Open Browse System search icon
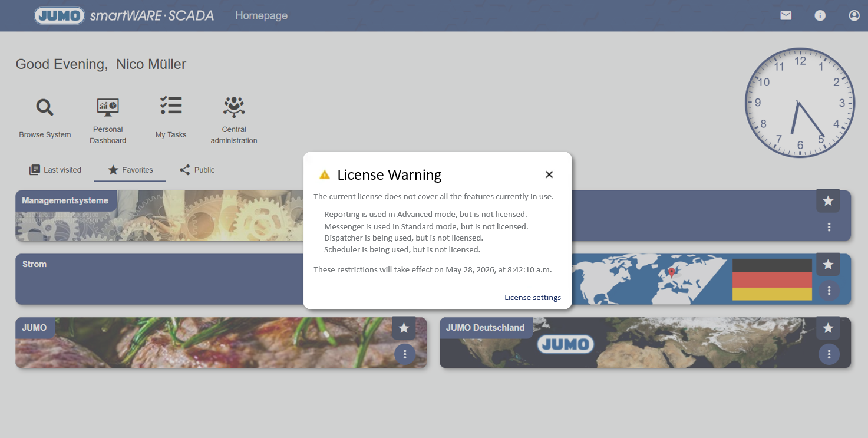The height and width of the screenshot is (438, 868). 45,107
